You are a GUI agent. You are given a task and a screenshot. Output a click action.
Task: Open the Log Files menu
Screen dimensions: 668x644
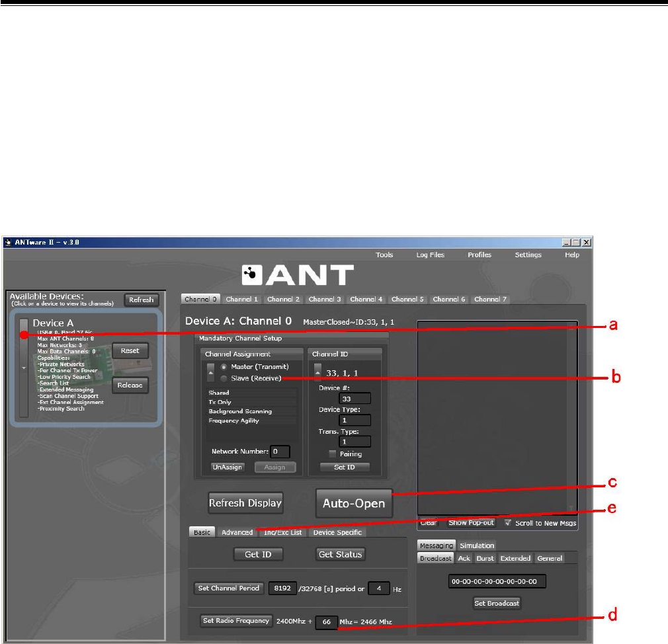[431, 255]
